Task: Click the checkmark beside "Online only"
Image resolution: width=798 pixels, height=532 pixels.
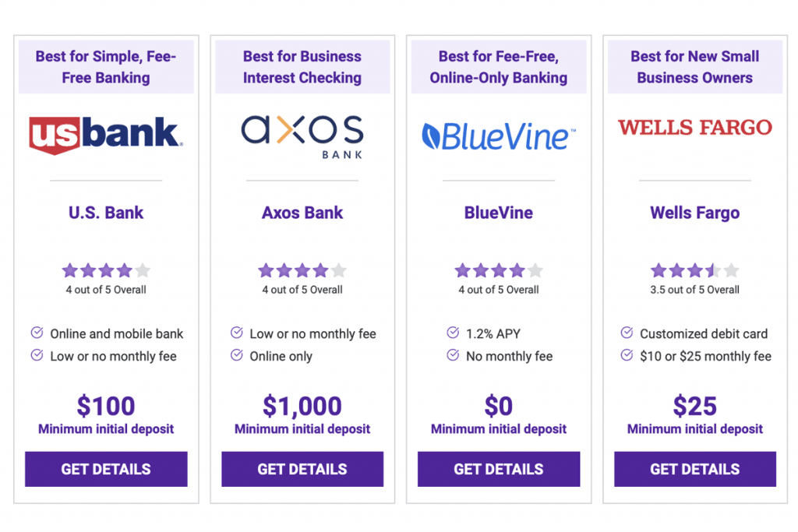Action: pyautogui.click(x=237, y=356)
